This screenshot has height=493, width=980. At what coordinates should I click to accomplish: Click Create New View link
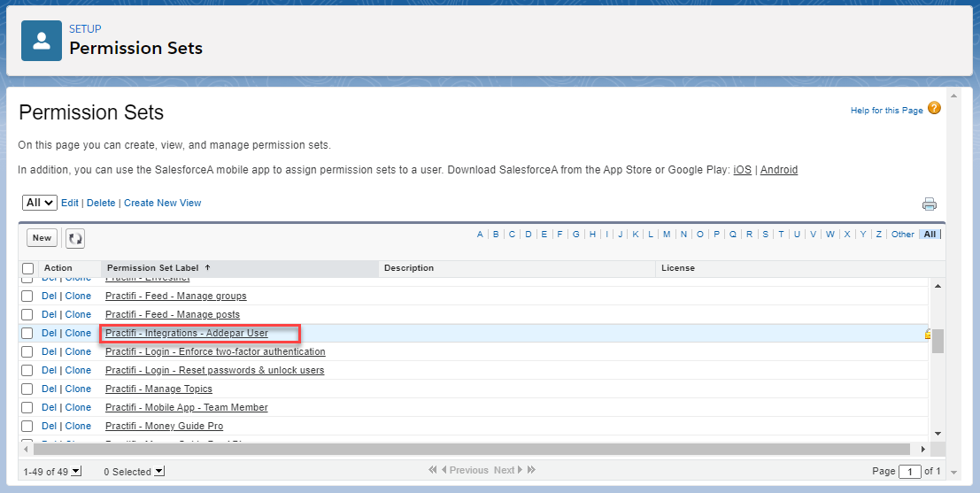click(x=163, y=203)
